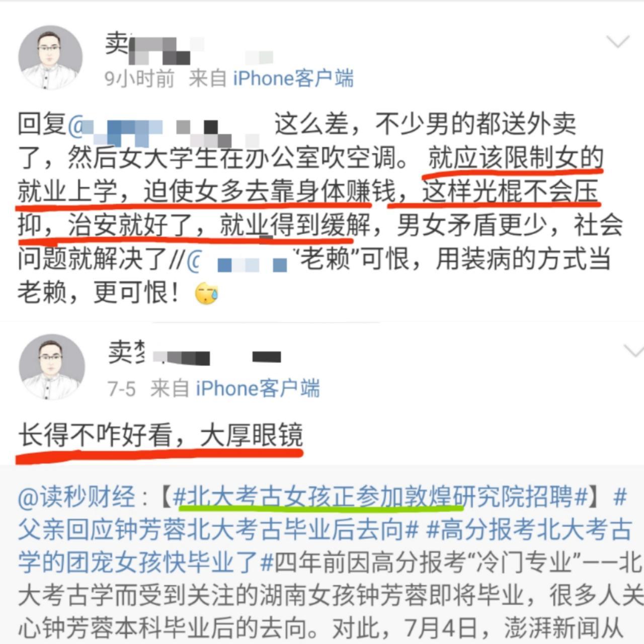Tap iPhone客户端 link in first post
This screenshot has width=644, height=644.
293,78
